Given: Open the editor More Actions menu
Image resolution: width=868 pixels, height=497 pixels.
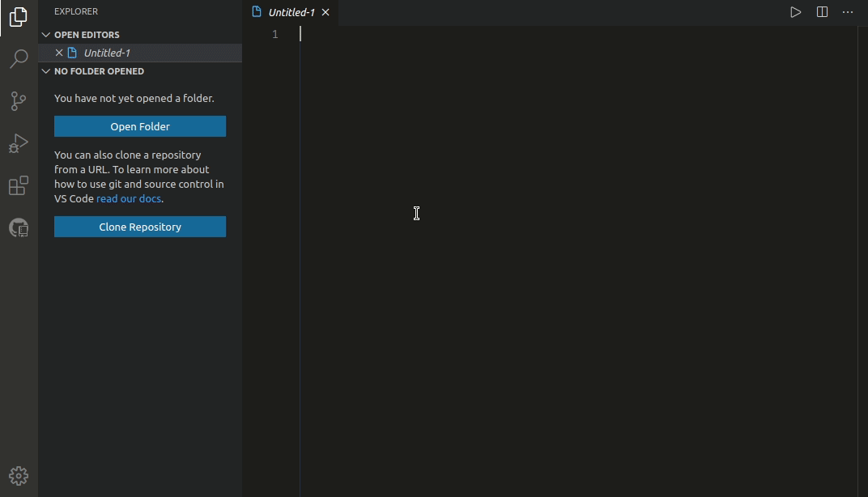Looking at the screenshot, I should click(x=848, y=12).
